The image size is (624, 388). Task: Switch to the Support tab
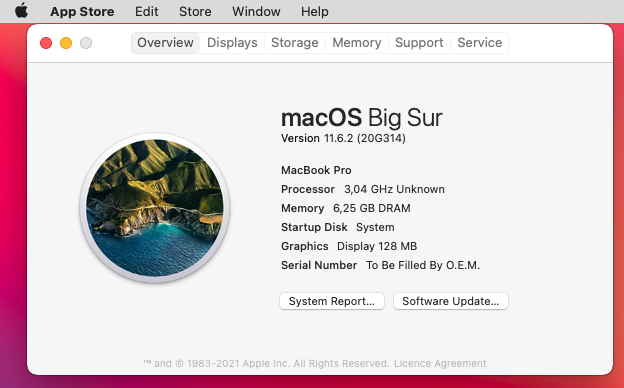[419, 43]
